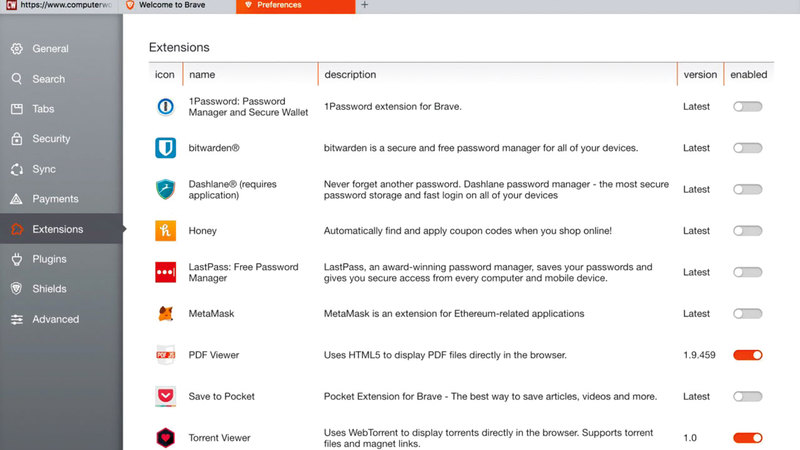Open the Sync preferences section
This screenshot has height=450, width=800.
[44, 169]
